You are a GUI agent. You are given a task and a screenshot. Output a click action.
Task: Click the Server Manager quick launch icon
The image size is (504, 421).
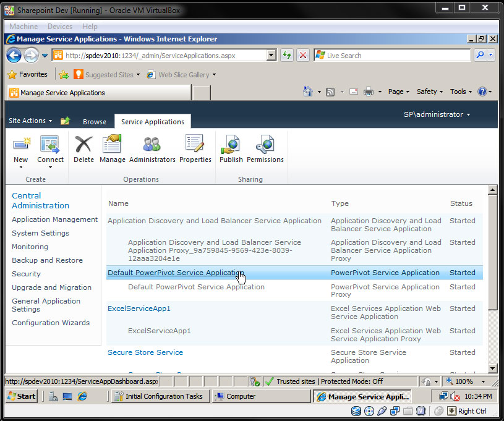[53, 396]
